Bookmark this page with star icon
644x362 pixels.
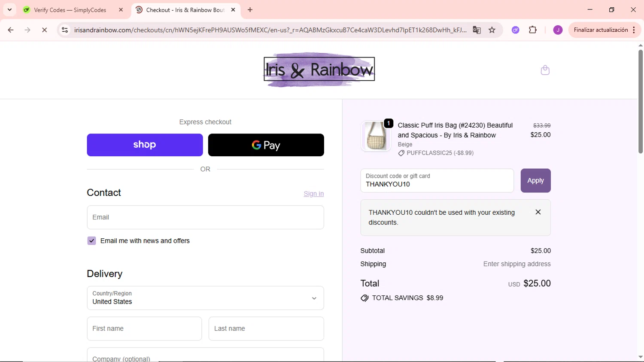pyautogui.click(x=492, y=30)
